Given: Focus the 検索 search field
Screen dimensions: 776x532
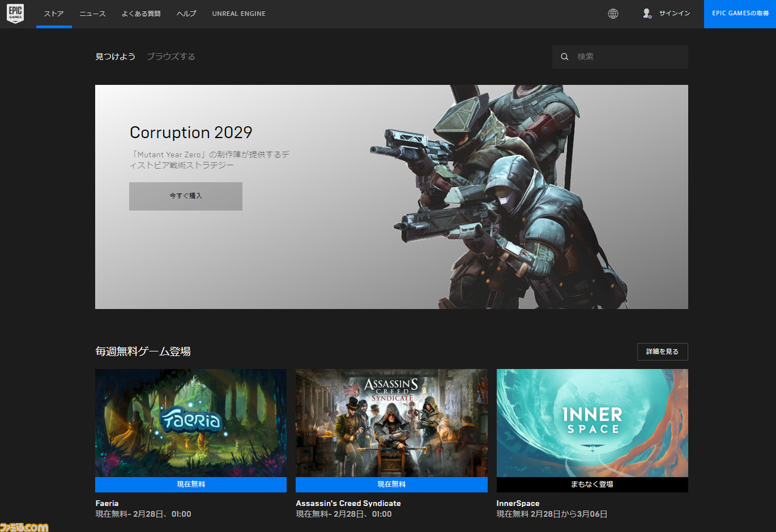Looking at the screenshot, I should point(620,56).
